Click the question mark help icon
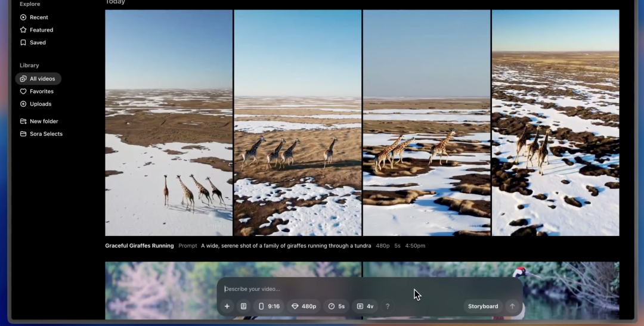 (x=388, y=306)
